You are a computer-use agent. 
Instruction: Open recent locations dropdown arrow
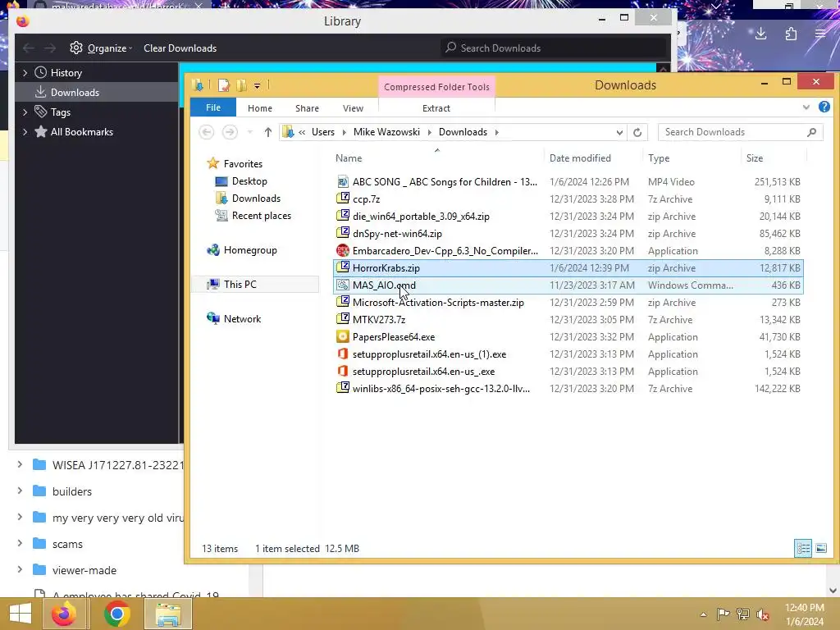point(249,132)
